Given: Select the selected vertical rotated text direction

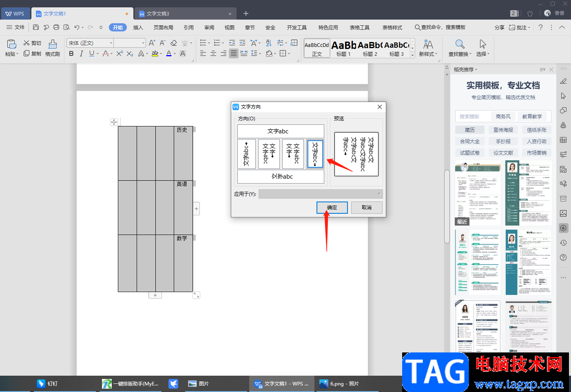Looking at the screenshot, I should tap(315, 154).
